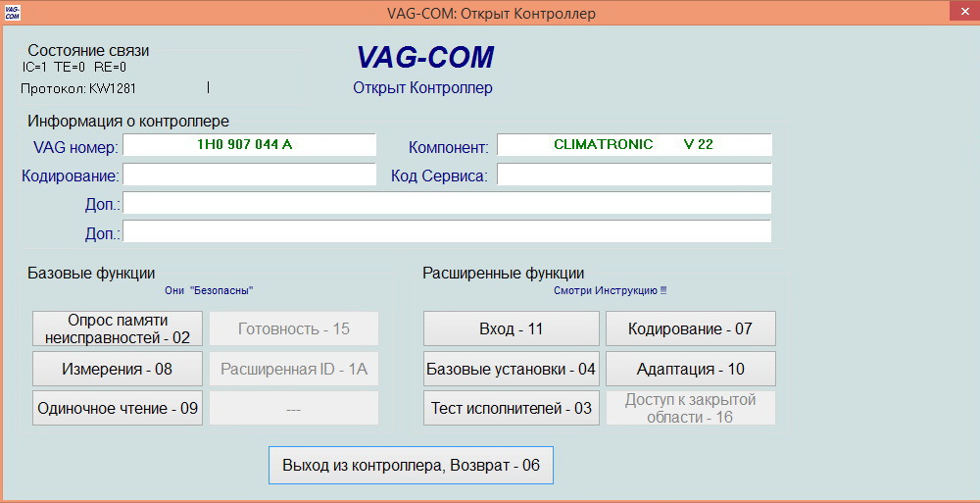Click the IC=1 TE=0 RE=0 status text
Image resolution: width=980 pixels, height=503 pixels.
[73, 67]
